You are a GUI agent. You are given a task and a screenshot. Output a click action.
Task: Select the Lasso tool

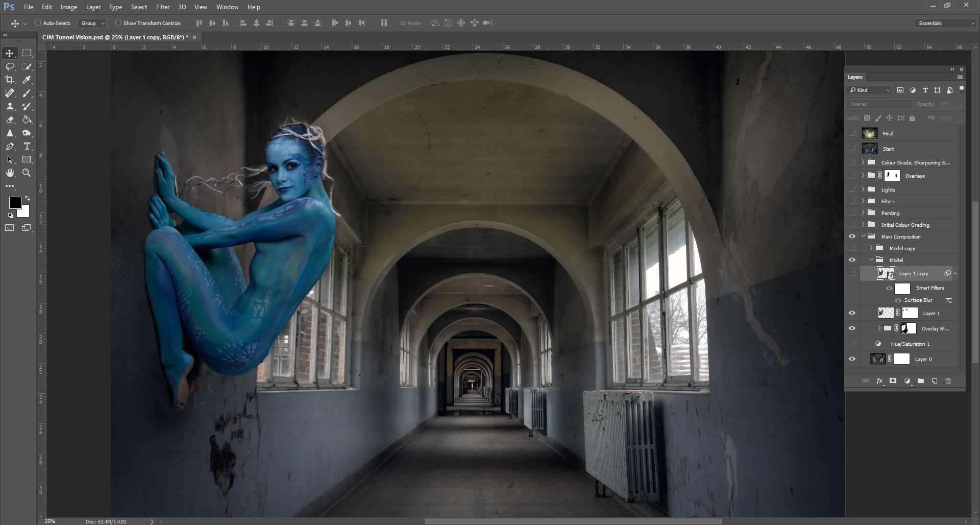tap(10, 66)
